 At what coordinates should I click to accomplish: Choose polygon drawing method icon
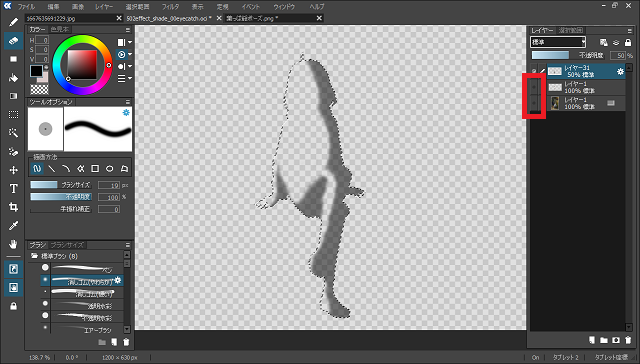(124, 168)
